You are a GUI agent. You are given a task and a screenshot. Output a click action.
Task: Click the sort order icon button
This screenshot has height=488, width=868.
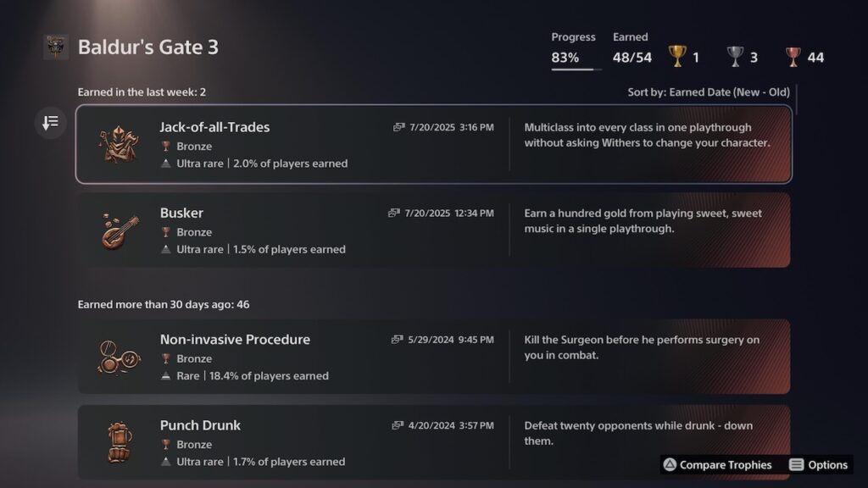coord(50,122)
